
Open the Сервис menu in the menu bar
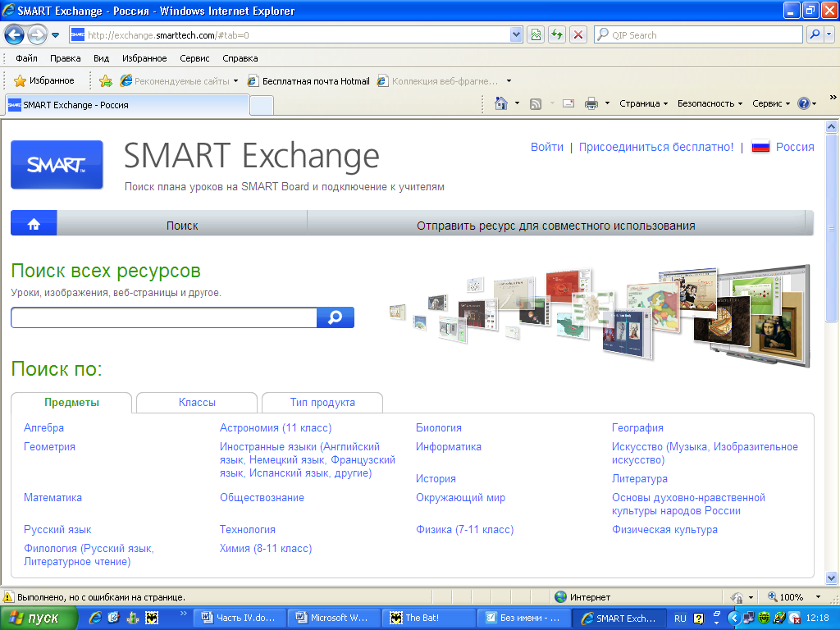(x=194, y=58)
